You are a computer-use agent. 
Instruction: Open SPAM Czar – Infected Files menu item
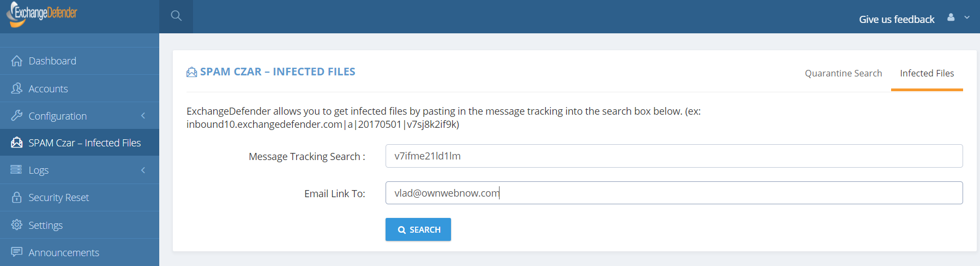pos(80,143)
